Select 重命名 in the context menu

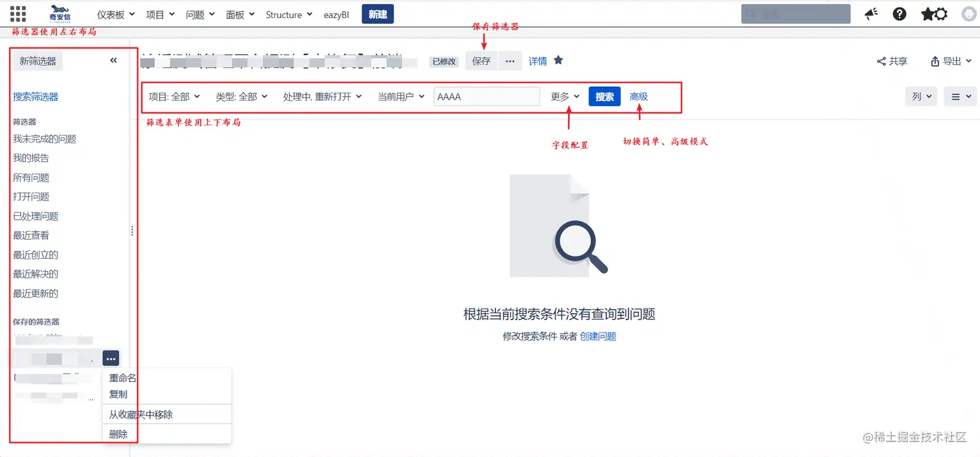click(122, 377)
